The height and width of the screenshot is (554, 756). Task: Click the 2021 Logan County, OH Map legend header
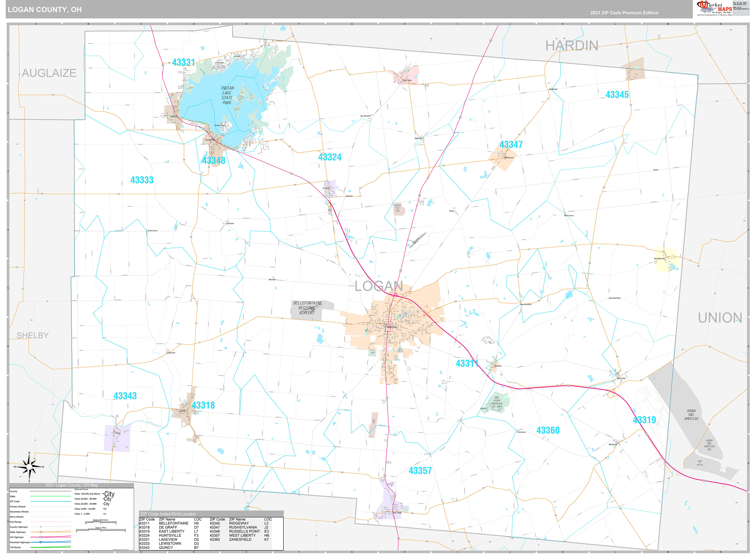tap(72, 485)
